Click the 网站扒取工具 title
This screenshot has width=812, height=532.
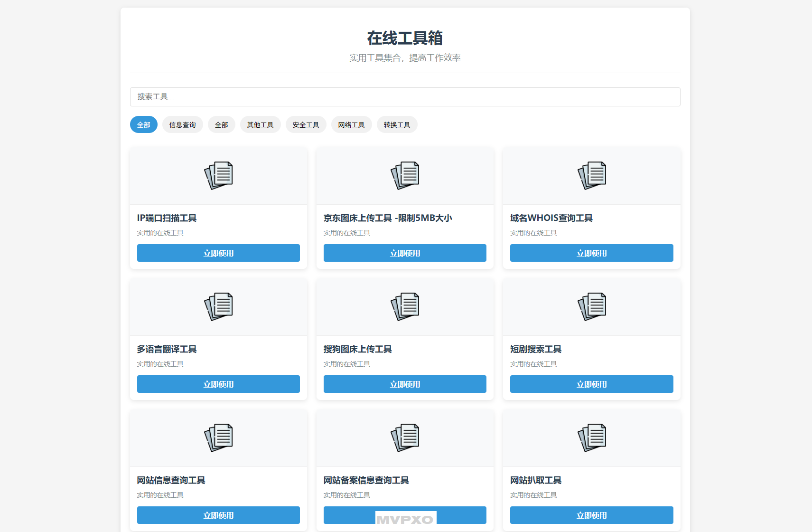tap(536, 480)
